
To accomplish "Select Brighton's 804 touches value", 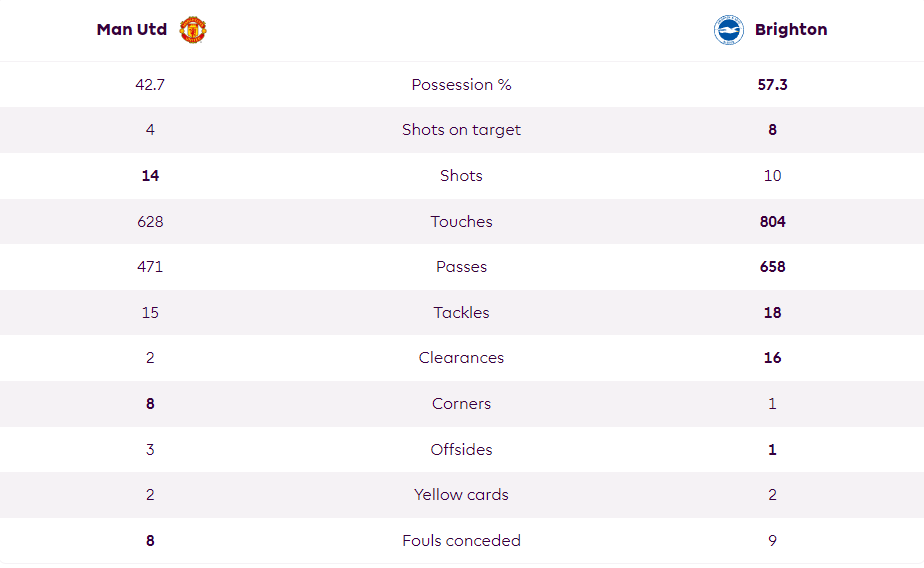I will coord(773,222).
